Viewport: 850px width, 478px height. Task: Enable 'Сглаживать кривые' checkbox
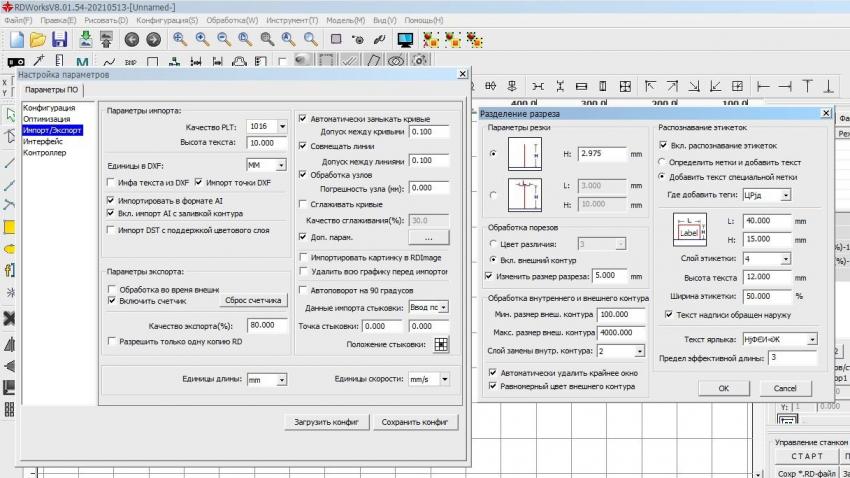[303, 204]
